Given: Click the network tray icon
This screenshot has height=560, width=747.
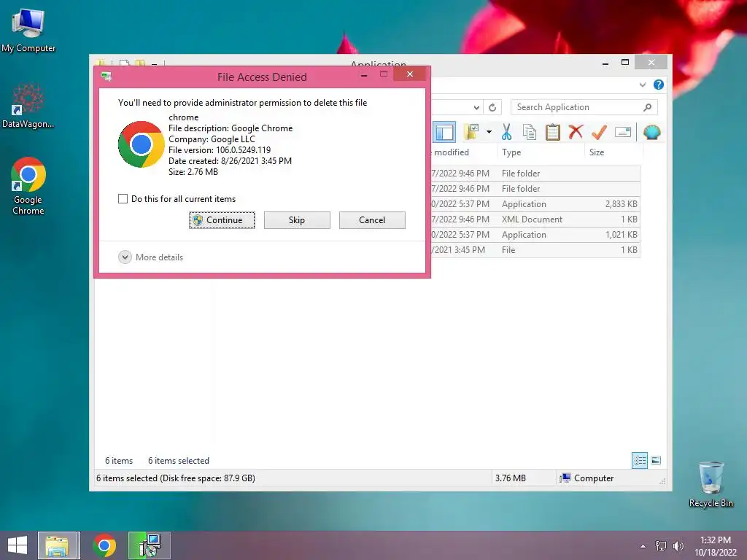Looking at the screenshot, I should pyautogui.click(x=661, y=546).
